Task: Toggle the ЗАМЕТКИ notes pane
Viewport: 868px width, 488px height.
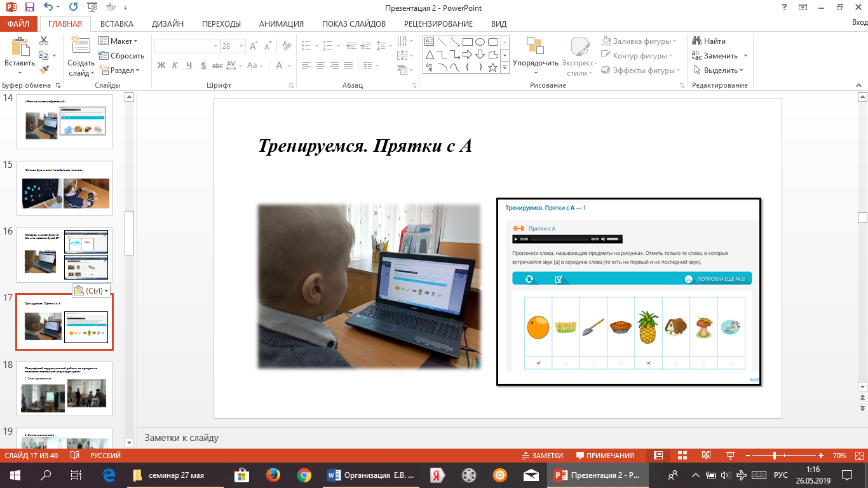Action: tap(542, 456)
